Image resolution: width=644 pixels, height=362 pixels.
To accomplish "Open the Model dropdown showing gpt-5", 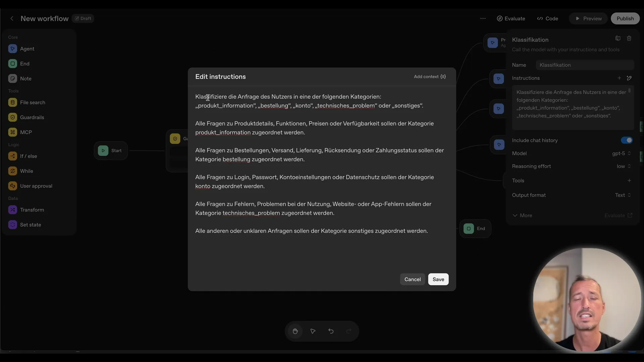I will tap(621, 153).
